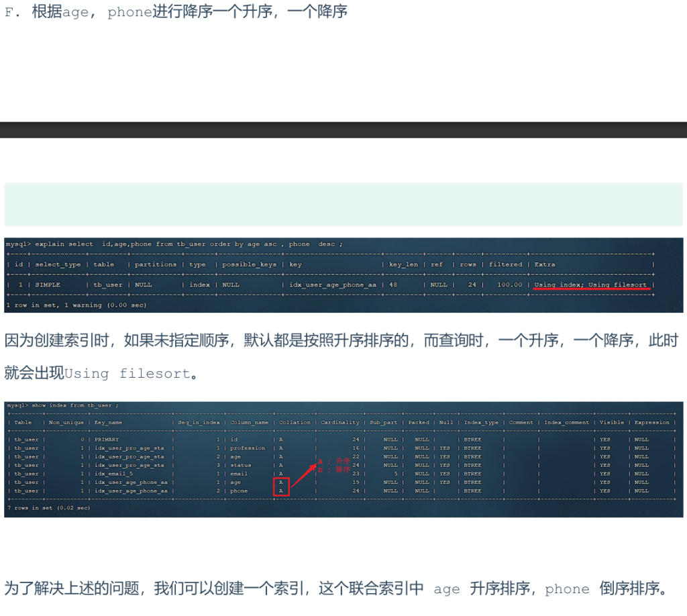Click the "age" code word in last paragraph
Image resolution: width=687 pixels, height=616 pixels.
[x=446, y=589]
